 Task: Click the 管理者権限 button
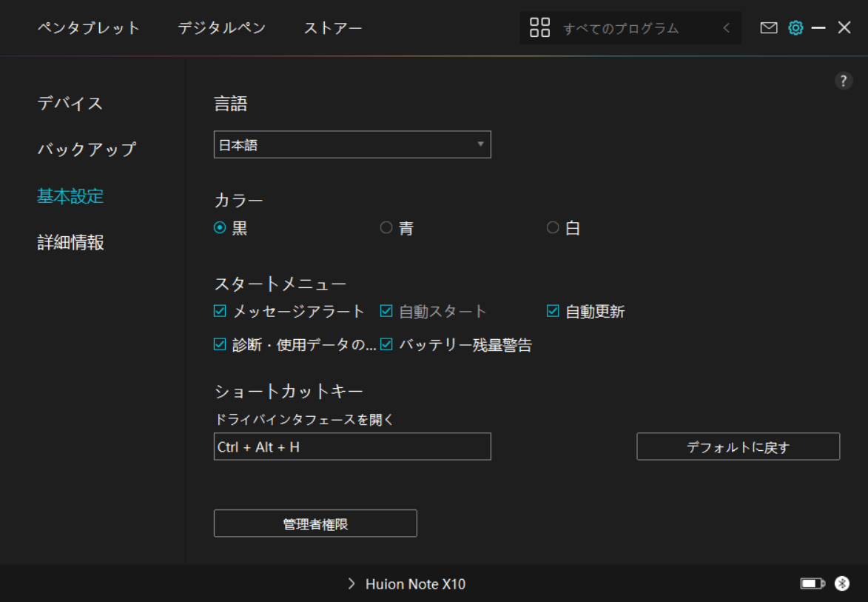coord(315,524)
